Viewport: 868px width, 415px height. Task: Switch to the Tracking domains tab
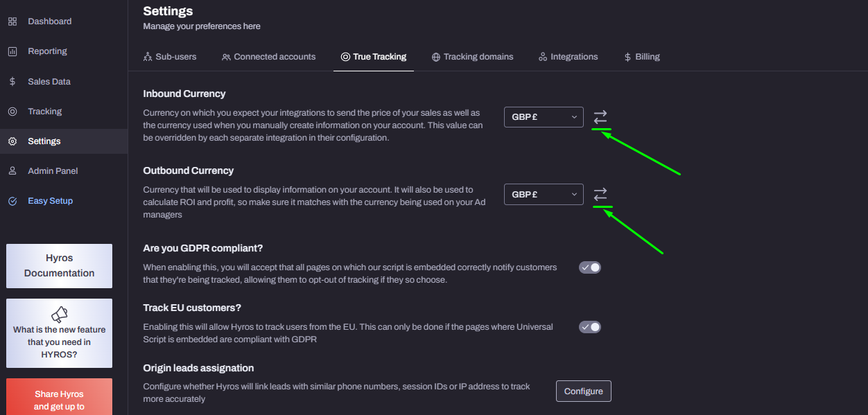(x=472, y=56)
